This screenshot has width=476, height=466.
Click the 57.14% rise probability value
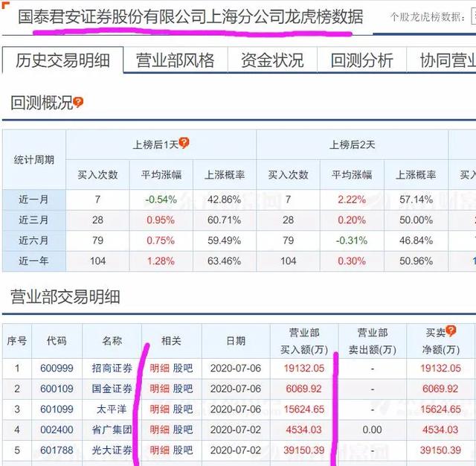(x=416, y=200)
